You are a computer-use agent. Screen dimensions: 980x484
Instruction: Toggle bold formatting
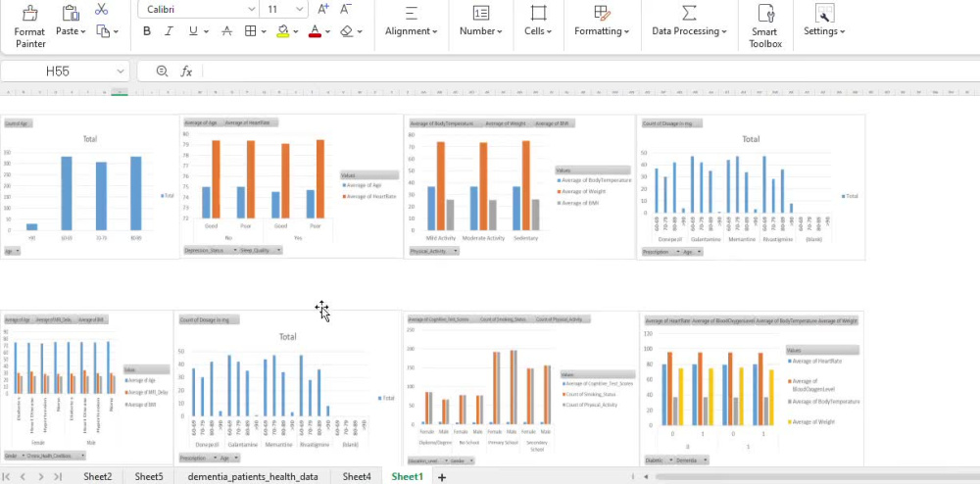coord(147,31)
